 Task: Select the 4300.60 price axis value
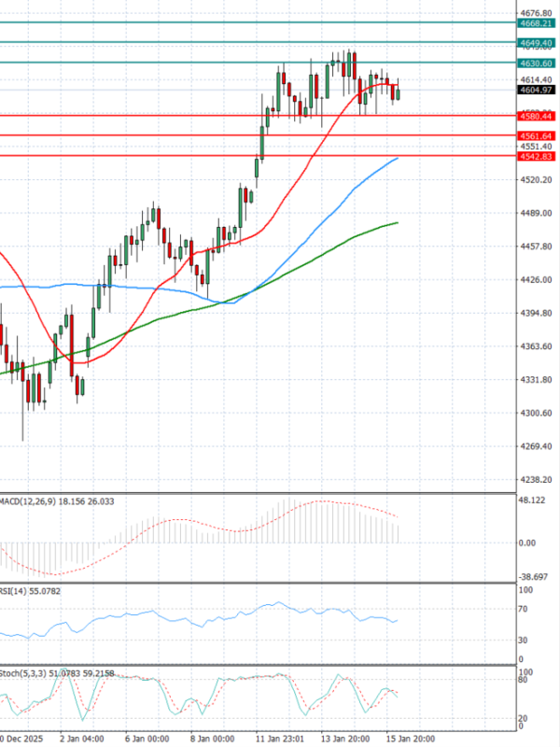point(535,413)
